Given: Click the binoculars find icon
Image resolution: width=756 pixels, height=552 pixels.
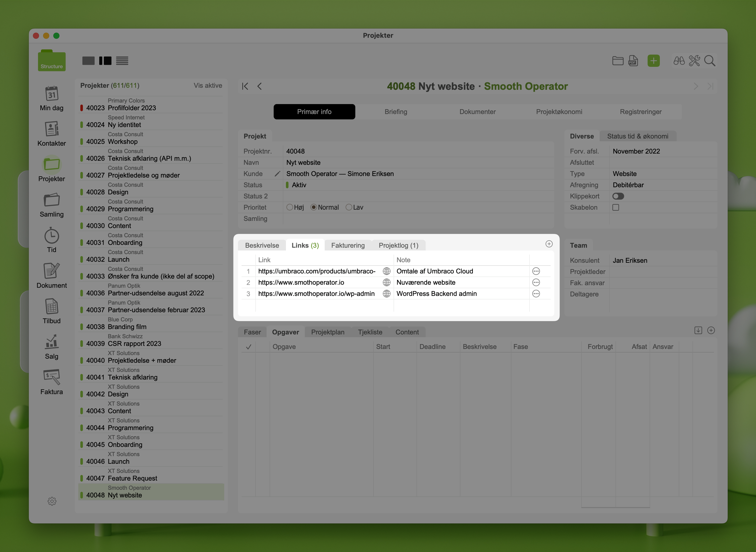Looking at the screenshot, I should [679, 61].
